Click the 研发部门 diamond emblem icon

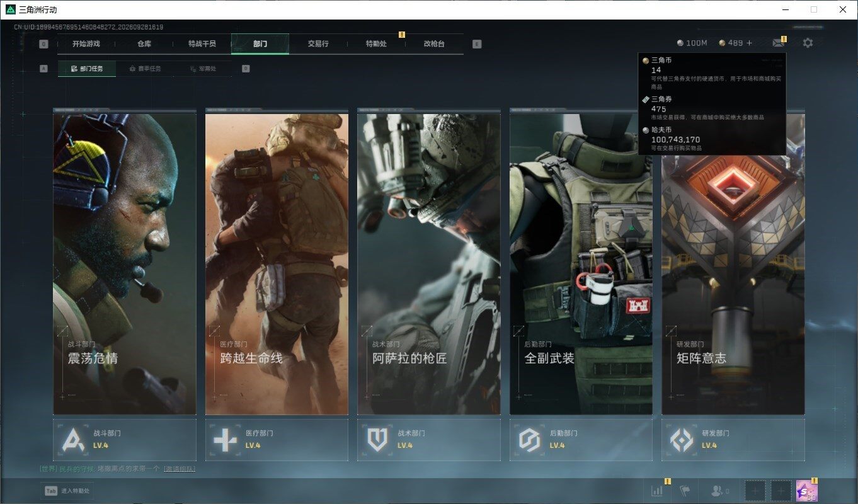point(682,440)
